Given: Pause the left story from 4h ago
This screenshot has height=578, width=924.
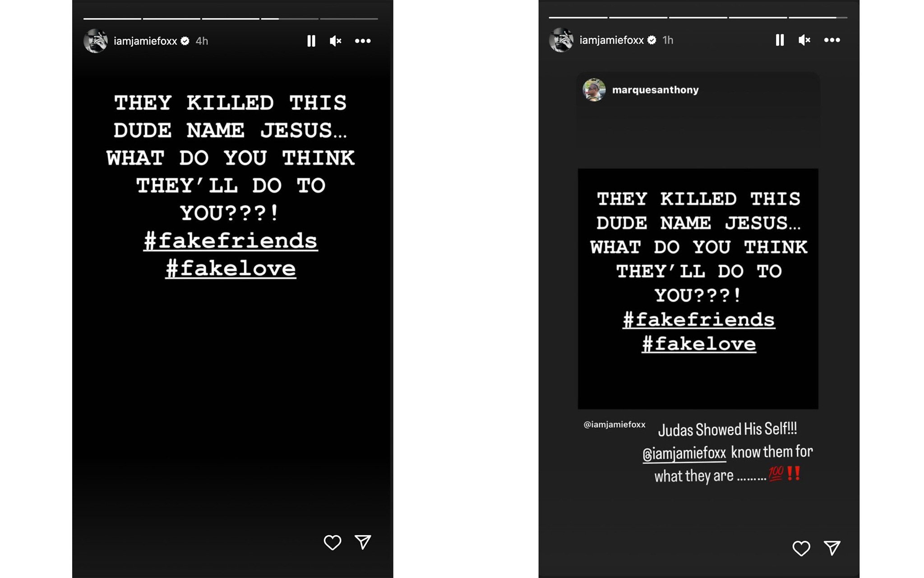Looking at the screenshot, I should (311, 41).
